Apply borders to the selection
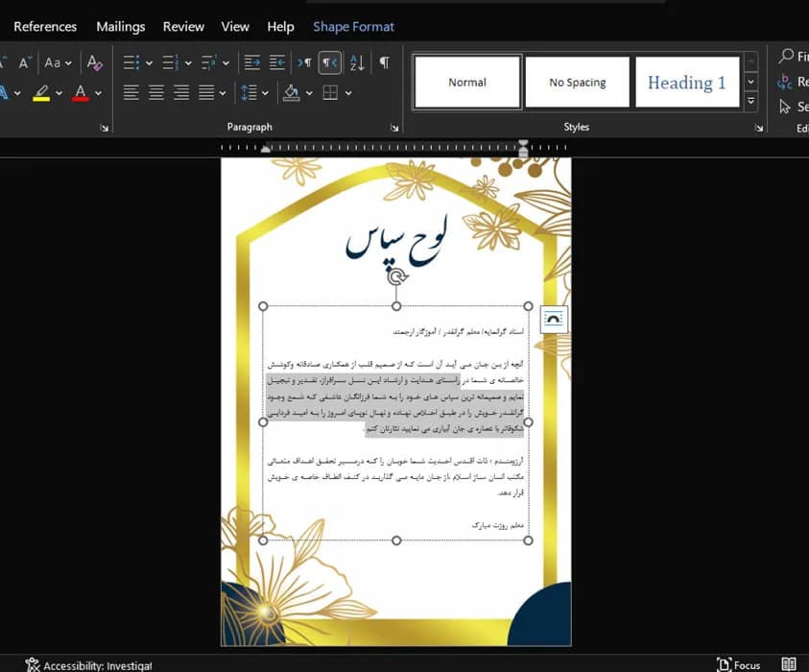 [x=330, y=93]
